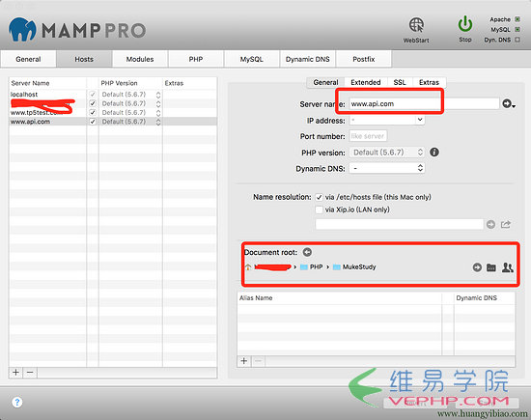Toggle the localhost host checkbox

(93, 95)
